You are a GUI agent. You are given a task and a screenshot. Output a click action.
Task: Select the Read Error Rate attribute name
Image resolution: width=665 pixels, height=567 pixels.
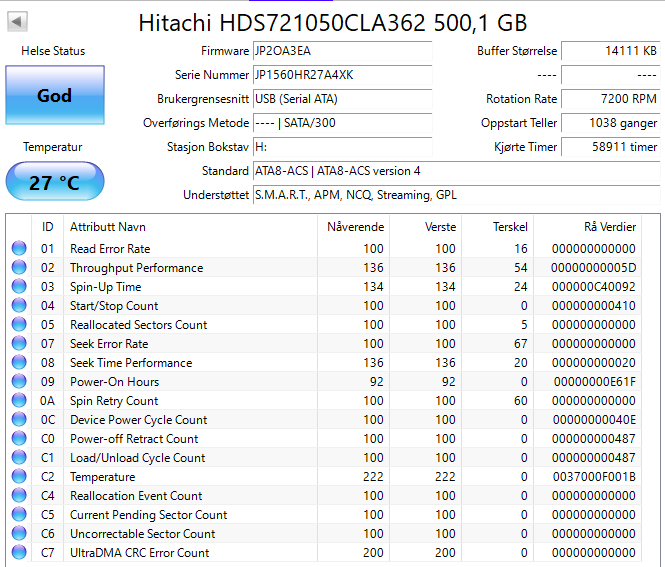click(x=110, y=249)
